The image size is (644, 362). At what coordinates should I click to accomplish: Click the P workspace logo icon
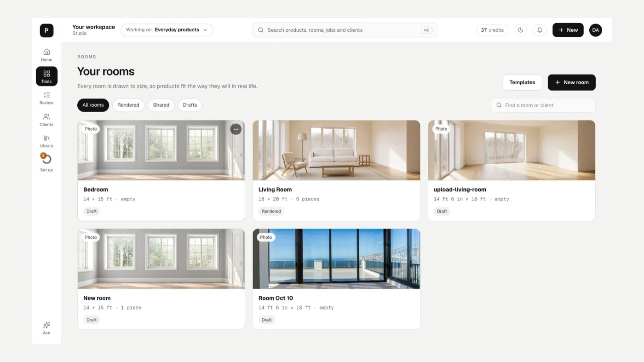pos(46,30)
